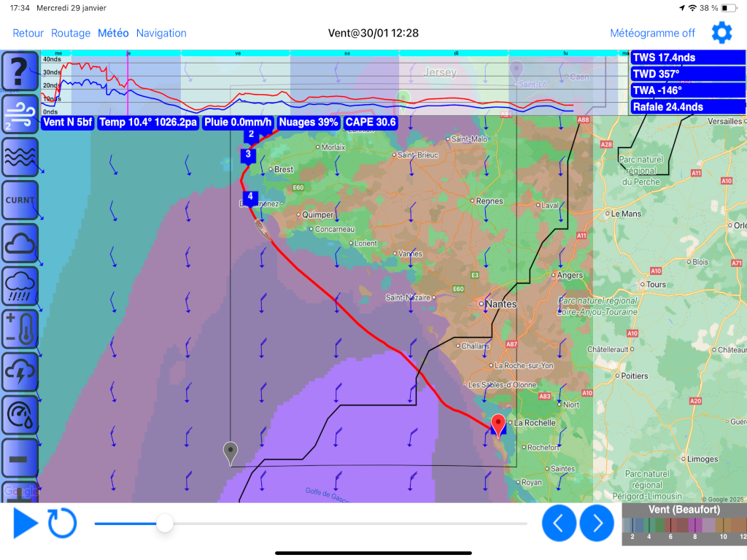
Task: Zoom out with the minus icon
Action: [20, 458]
